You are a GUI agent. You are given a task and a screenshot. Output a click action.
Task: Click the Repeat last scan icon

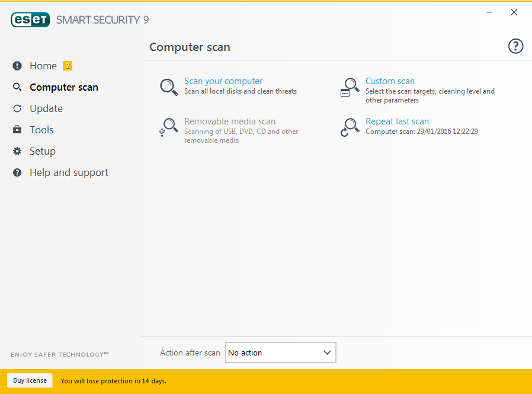pyautogui.click(x=350, y=127)
